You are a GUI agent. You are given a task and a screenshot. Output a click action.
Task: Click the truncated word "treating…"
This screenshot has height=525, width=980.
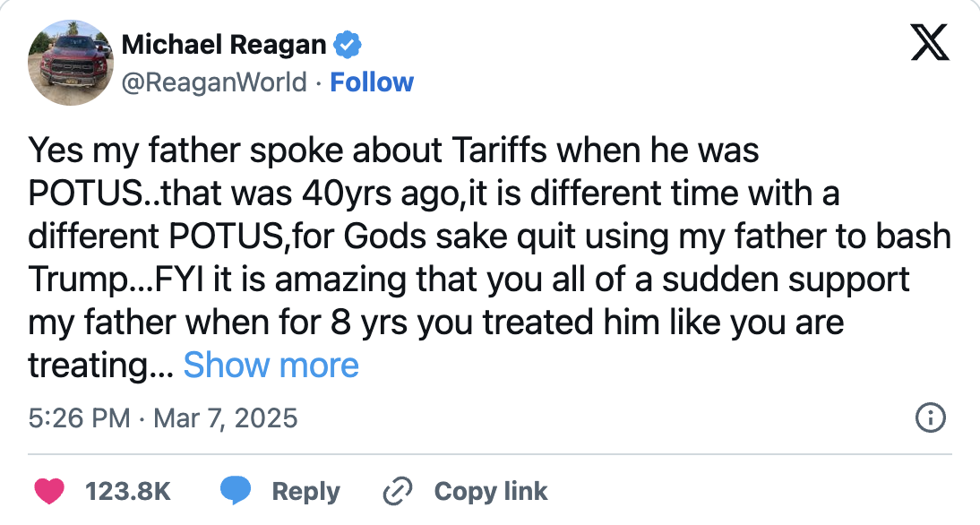coord(100,365)
